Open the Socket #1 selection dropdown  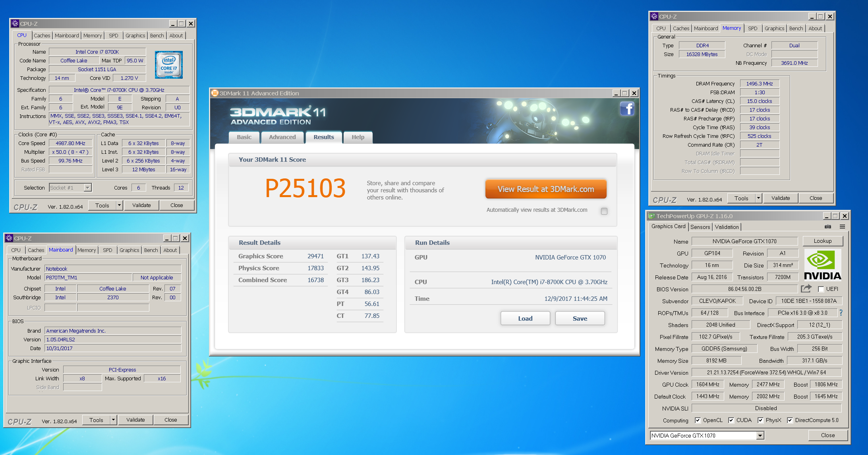pos(88,188)
